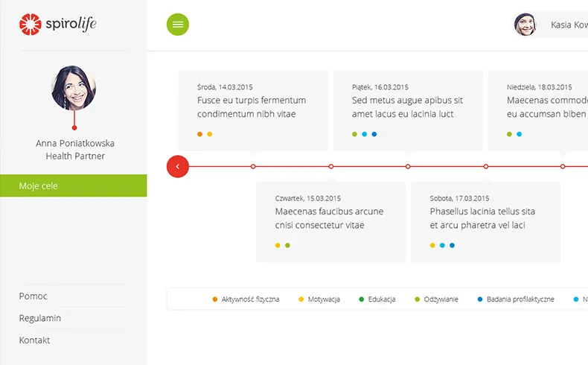Open the Pomoc link
Viewport: 588px width, 365px height.
[33, 296]
